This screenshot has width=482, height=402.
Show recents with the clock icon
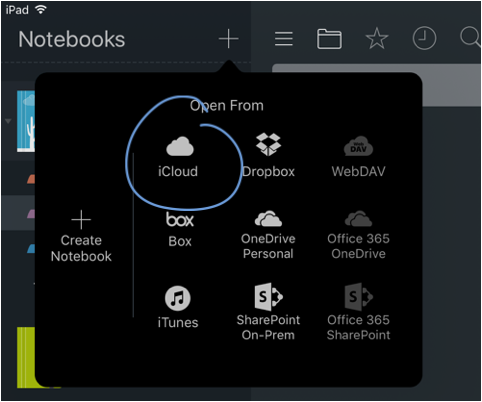[424, 39]
